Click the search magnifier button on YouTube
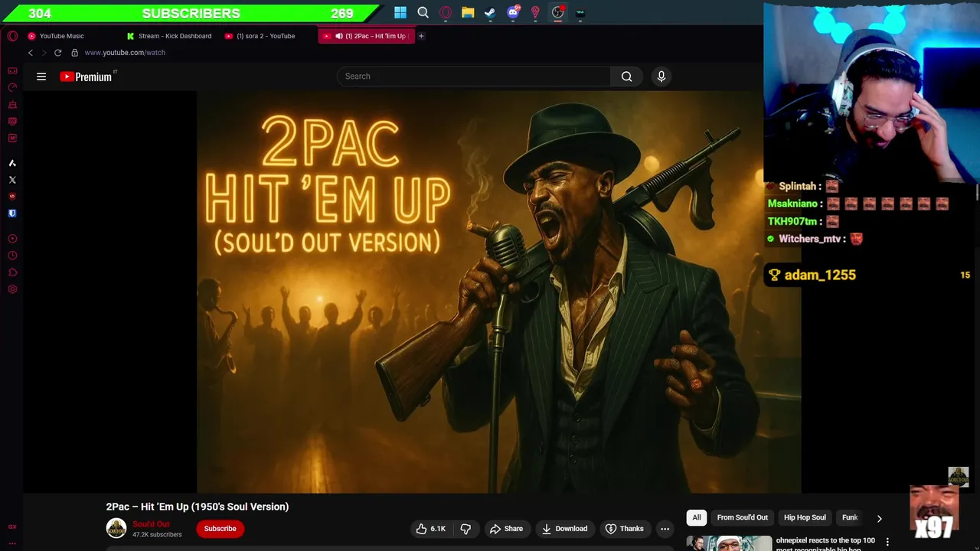980x551 pixels. (x=626, y=77)
